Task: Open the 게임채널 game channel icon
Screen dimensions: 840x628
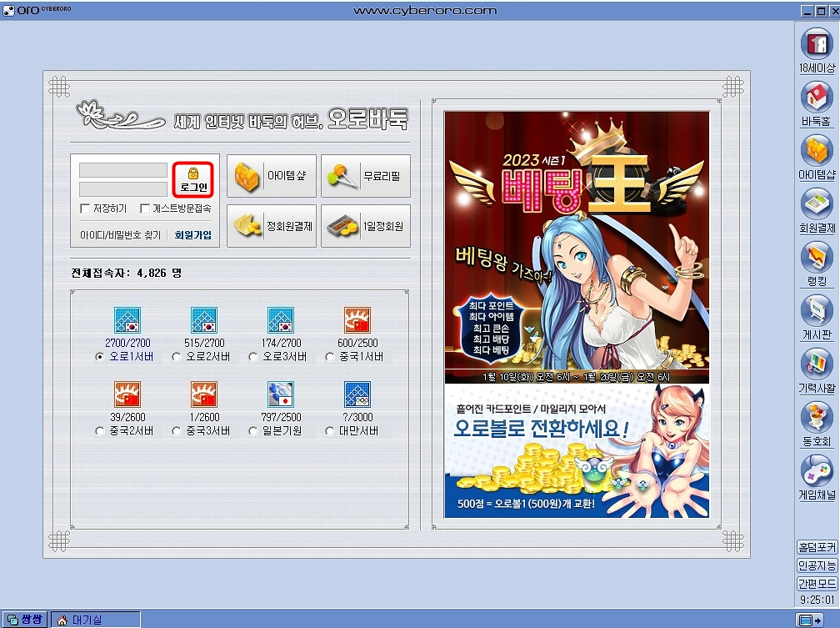Action: (817, 470)
